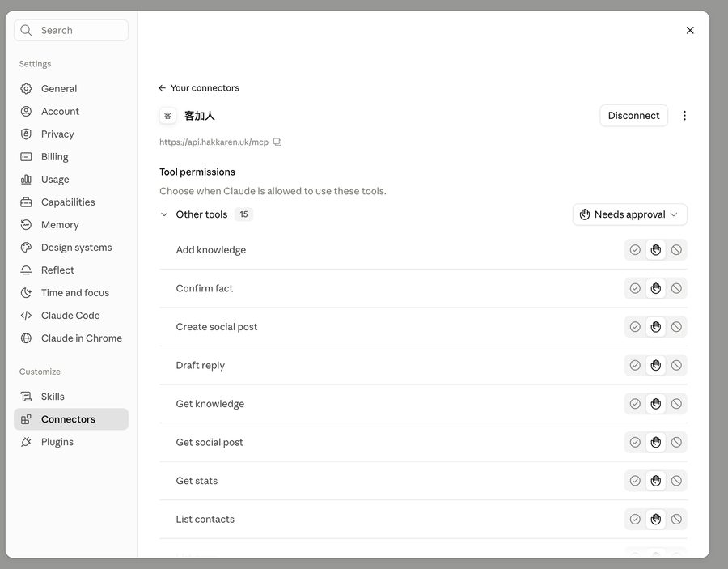
Task: Open the connector more options menu
Action: coord(684,116)
